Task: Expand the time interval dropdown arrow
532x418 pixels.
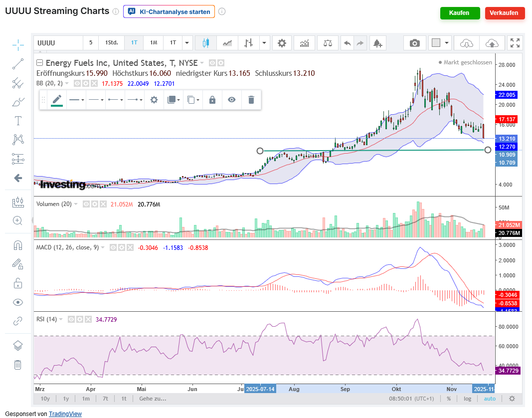Action: click(x=187, y=43)
